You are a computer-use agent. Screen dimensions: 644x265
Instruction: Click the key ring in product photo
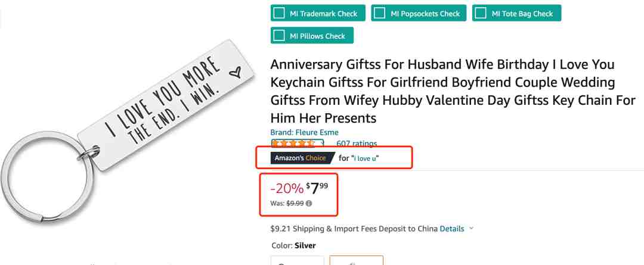tap(47, 177)
